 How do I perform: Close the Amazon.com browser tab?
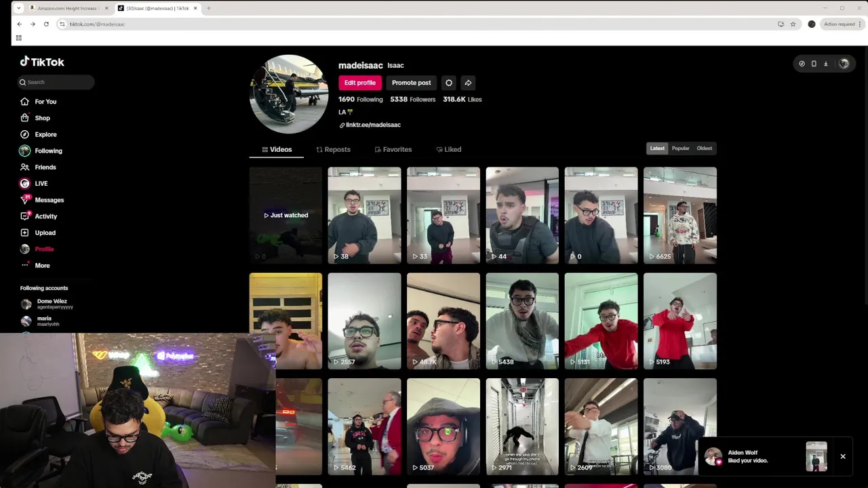pos(106,8)
